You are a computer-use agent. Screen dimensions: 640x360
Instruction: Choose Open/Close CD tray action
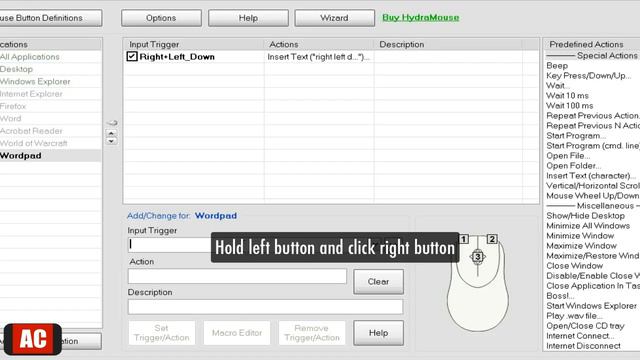[585, 326]
